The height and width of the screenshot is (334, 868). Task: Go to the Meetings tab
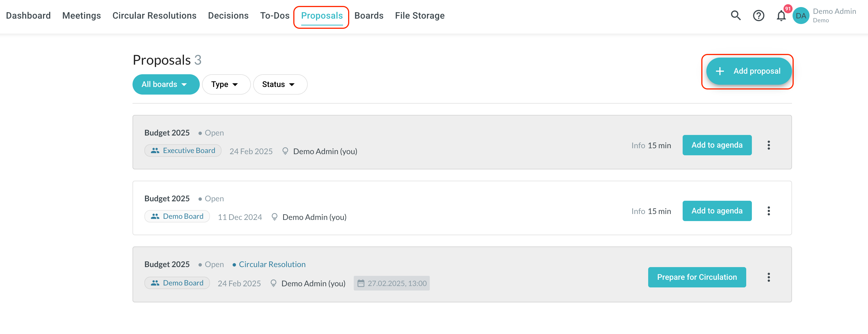[x=82, y=16]
